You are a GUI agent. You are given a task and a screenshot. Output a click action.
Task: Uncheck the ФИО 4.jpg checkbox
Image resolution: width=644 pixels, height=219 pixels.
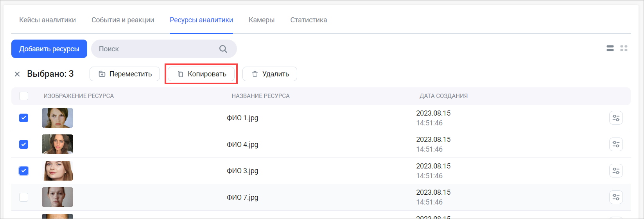(24, 145)
